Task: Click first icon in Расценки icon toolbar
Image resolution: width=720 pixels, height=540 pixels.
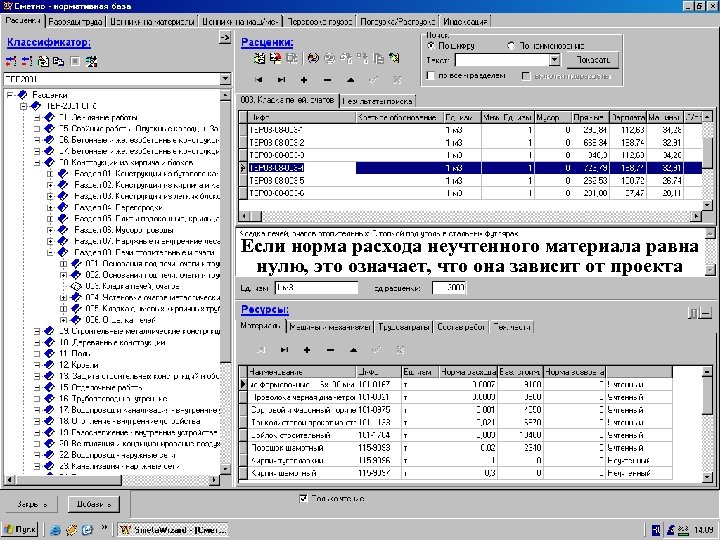Action: point(260,58)
